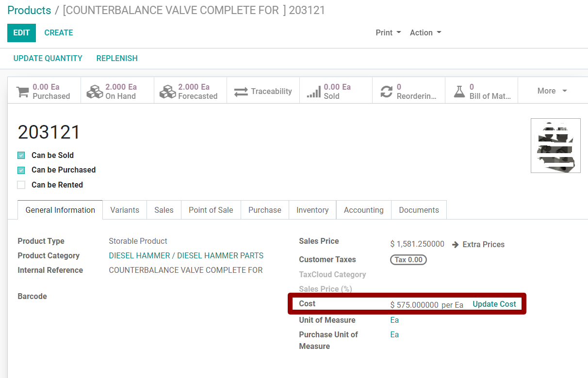Viewport: 588px width, 378px height.
Task: Click the Reordering rules refresh icon
Action: tap(386, 92)
